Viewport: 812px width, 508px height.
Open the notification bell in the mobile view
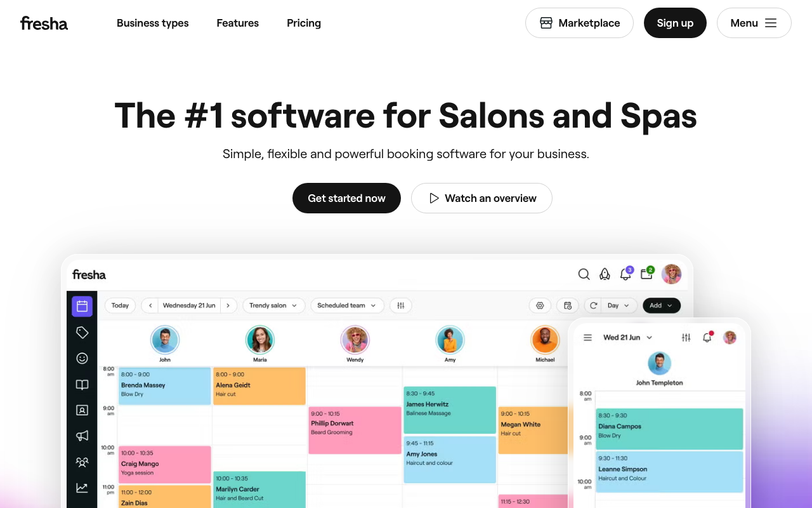707,337
